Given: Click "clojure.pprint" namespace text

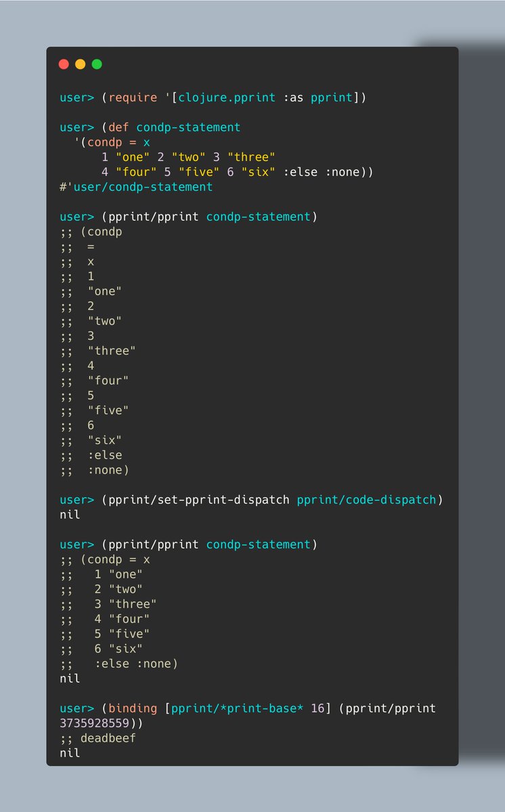Looking at the screenshot, I should click(x=227, y=97).
